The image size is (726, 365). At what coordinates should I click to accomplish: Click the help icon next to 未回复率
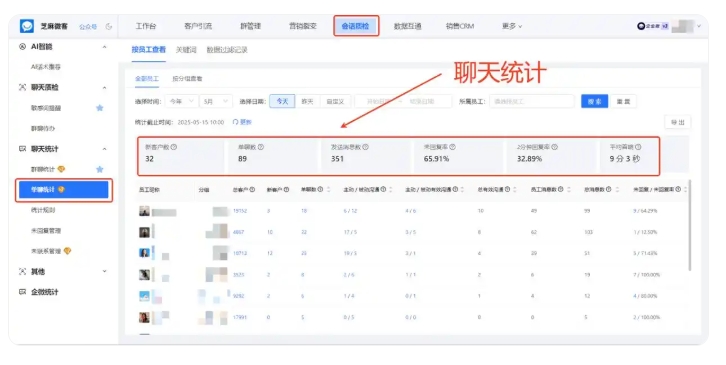coord(452,147)
